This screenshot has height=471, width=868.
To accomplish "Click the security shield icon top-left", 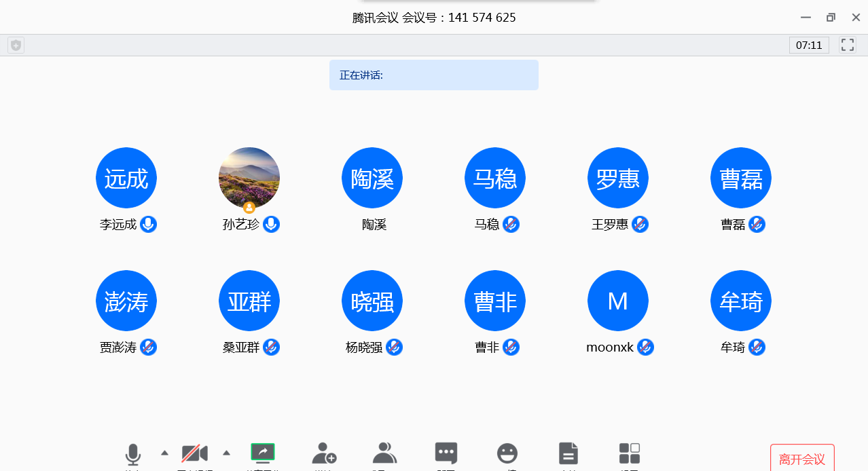I will coord(16,45).
